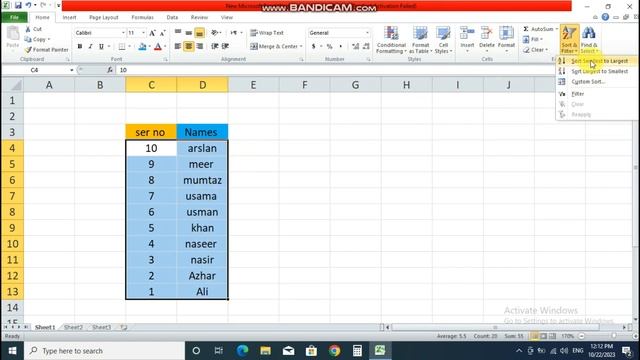This screenshot has width=640, height=360.
Task: Click Increase Decimal icon
Action: click(356, 47)
